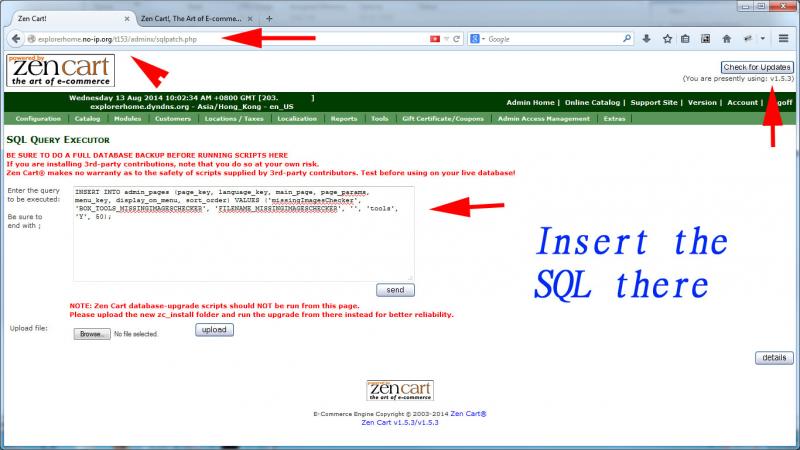Click the details button
The width and height of the screenshot is (800, 450).
point(774,358)
